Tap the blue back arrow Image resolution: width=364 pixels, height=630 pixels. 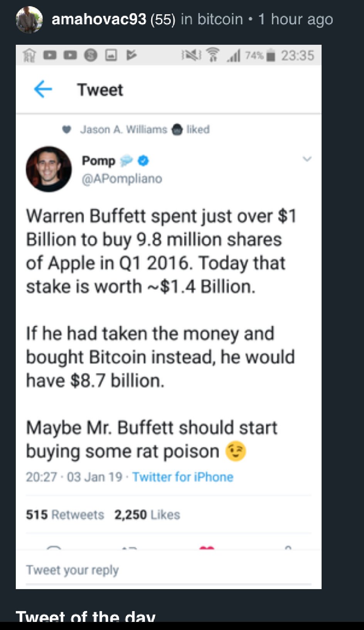click(x=43, y=90)
